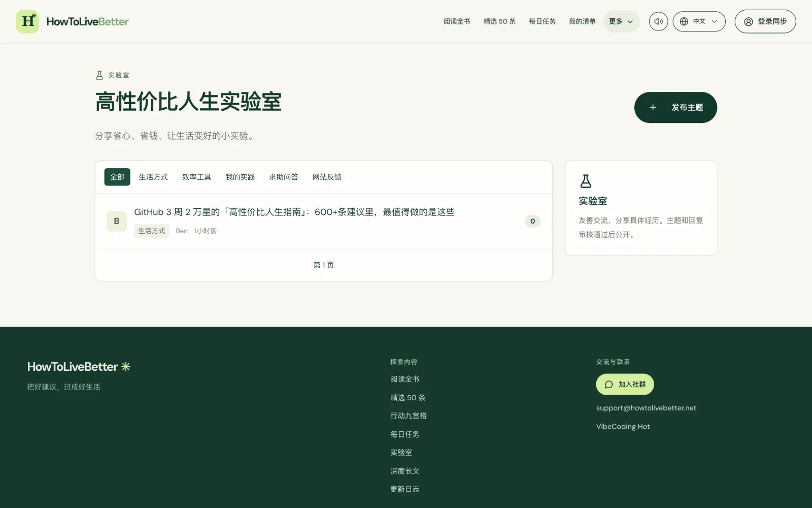Click the HowToLiveBetter header wordmark

87,21
